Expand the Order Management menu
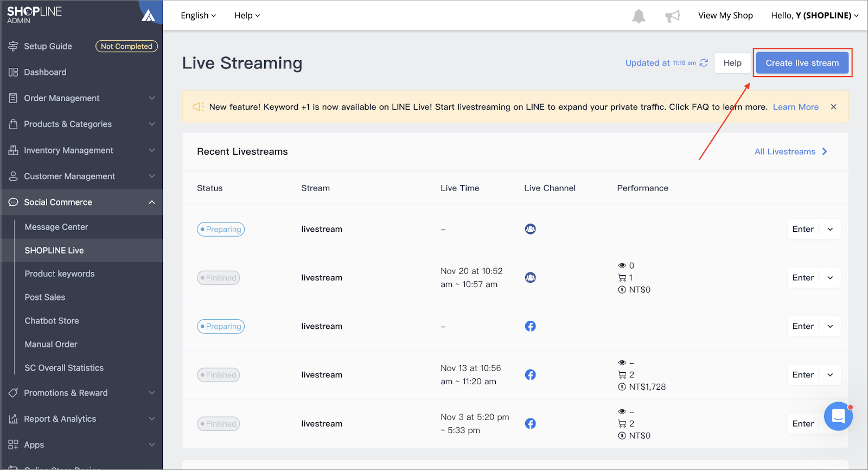 (152, 98)
